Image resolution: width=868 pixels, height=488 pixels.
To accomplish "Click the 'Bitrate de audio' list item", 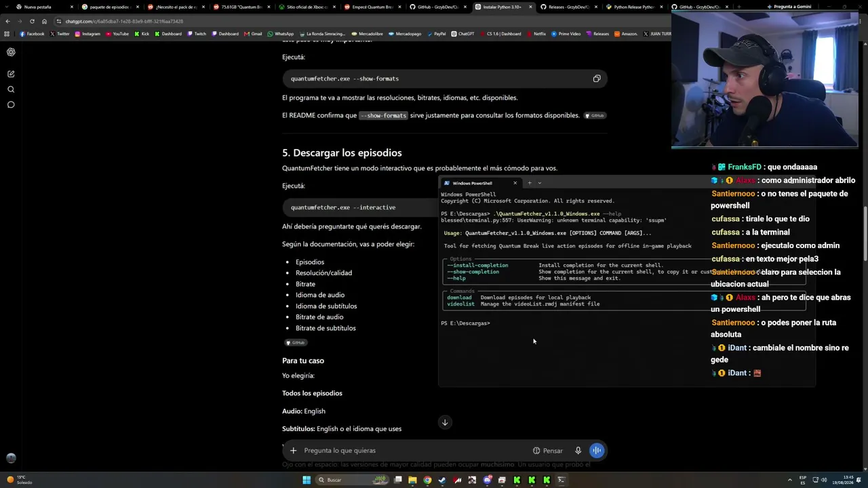I will point(319,317).
